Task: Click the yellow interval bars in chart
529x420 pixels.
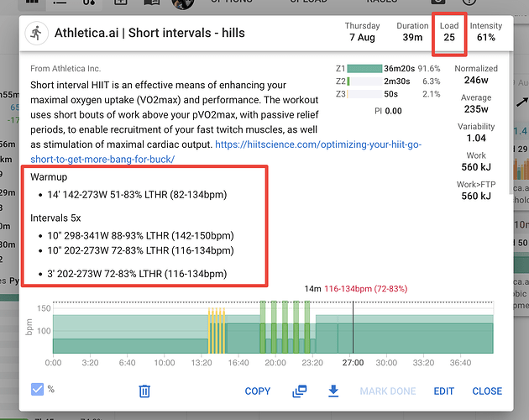Action: pos(217,330)
